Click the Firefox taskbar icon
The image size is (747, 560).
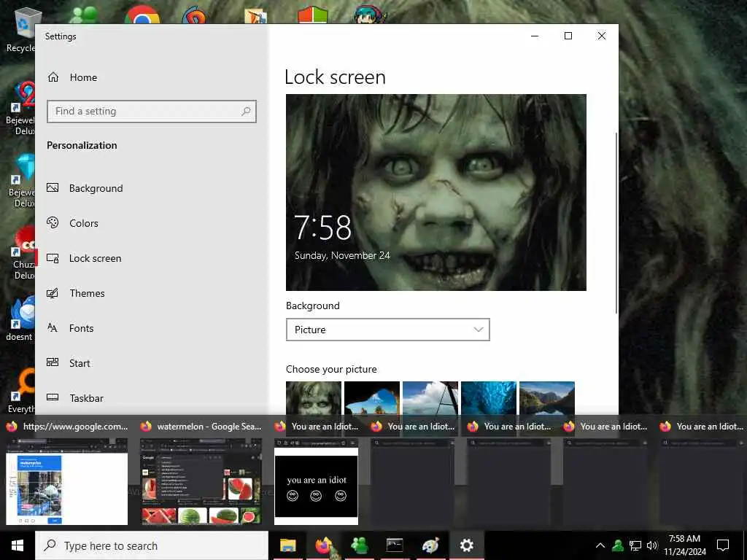323,545
